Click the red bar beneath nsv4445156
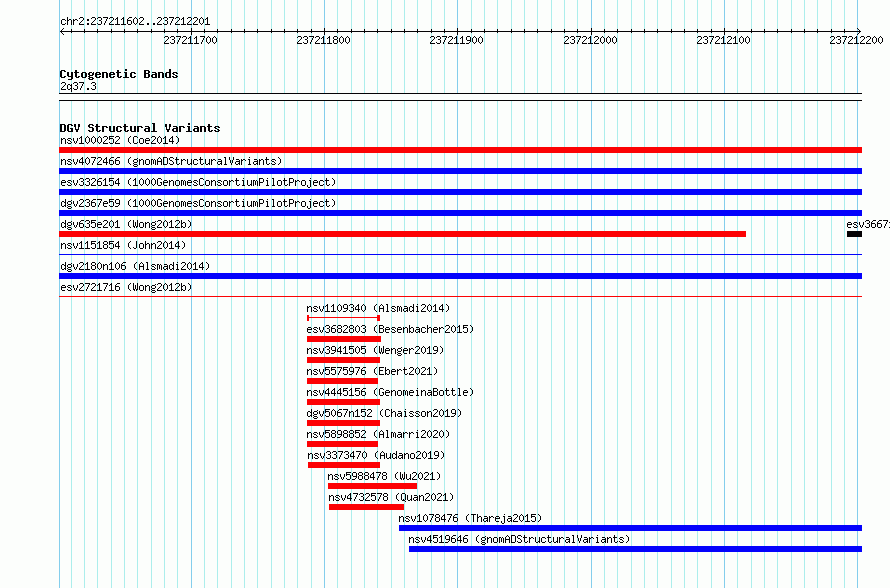The width and height of the screenshot is (890, 588). tap(343, 402)
